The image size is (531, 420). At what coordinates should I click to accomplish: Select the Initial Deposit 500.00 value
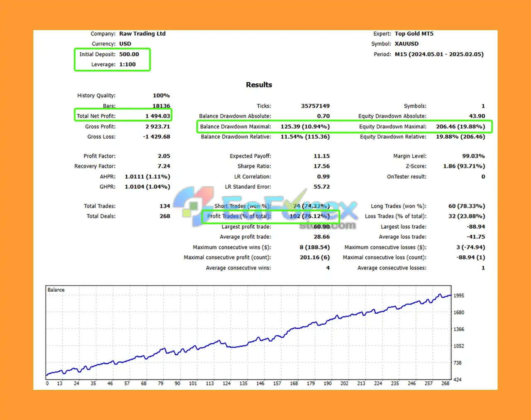(x=129, y=54)
